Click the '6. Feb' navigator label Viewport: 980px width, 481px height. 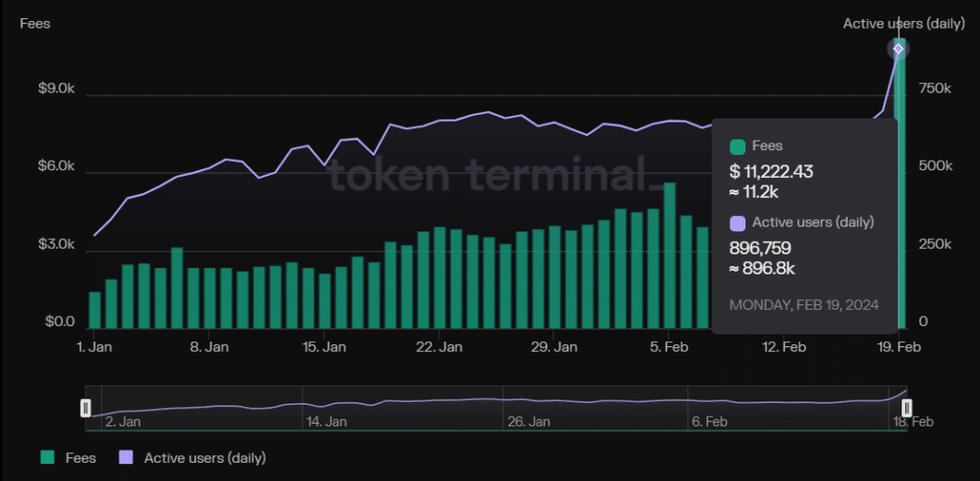click(x=709, y=423)
